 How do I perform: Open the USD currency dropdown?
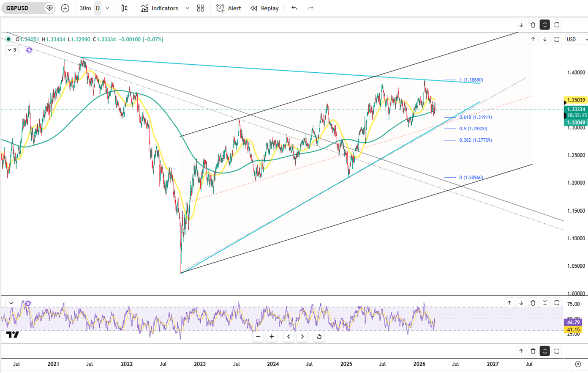pos(576,39)
